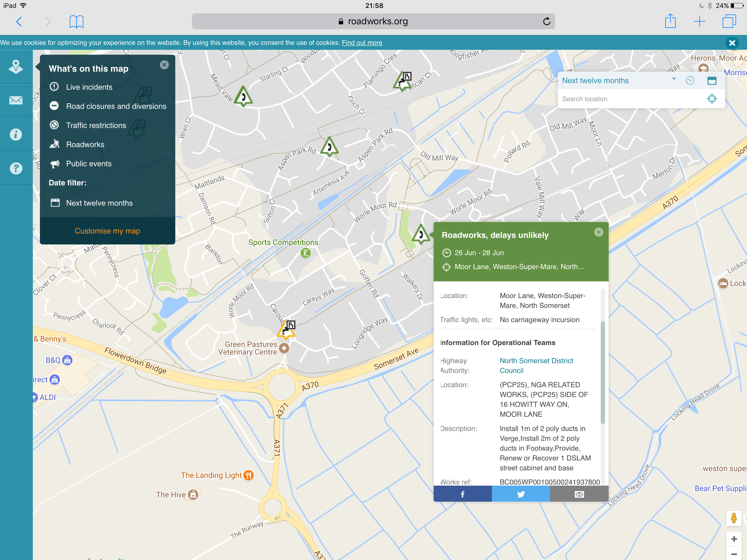Select the marker near Pelican Cl

coord(403,81)
